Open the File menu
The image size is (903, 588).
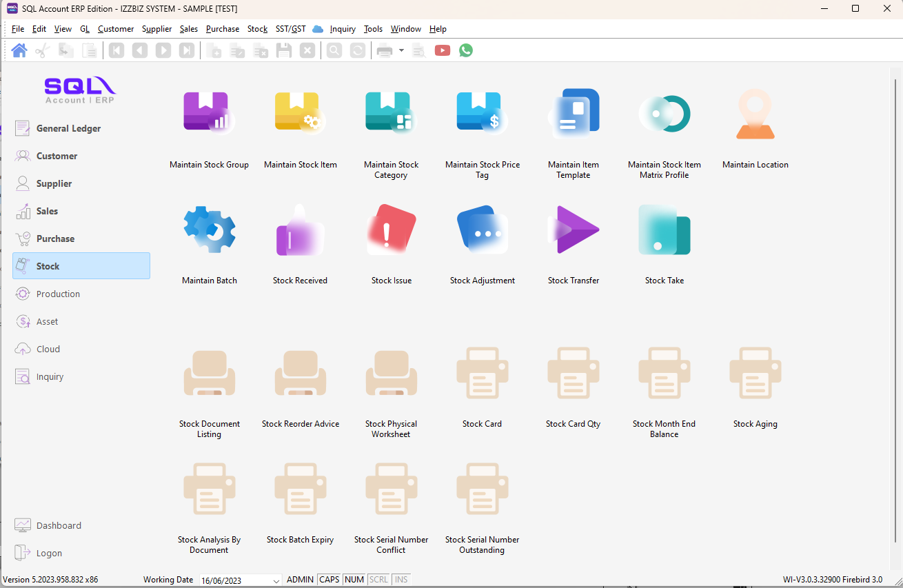(x=18, y=29)
